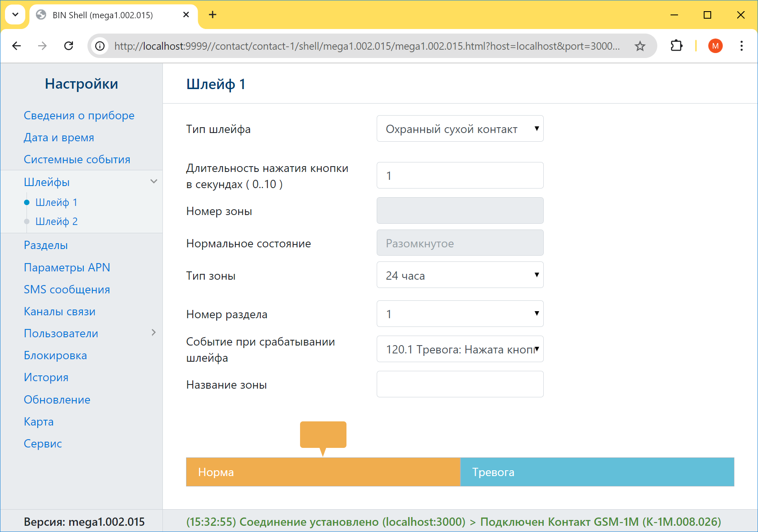Bookmark this page with star icon

(x=640, y=46)
